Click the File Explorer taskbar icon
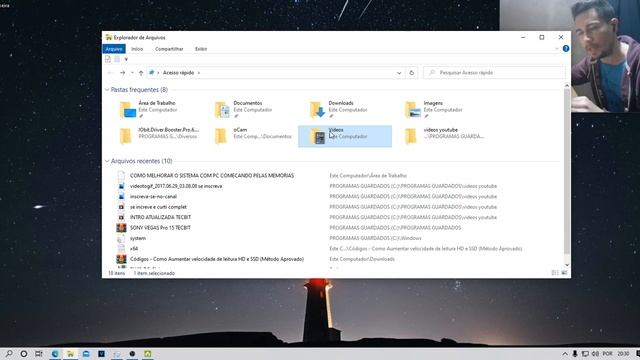 coord(71,353)
